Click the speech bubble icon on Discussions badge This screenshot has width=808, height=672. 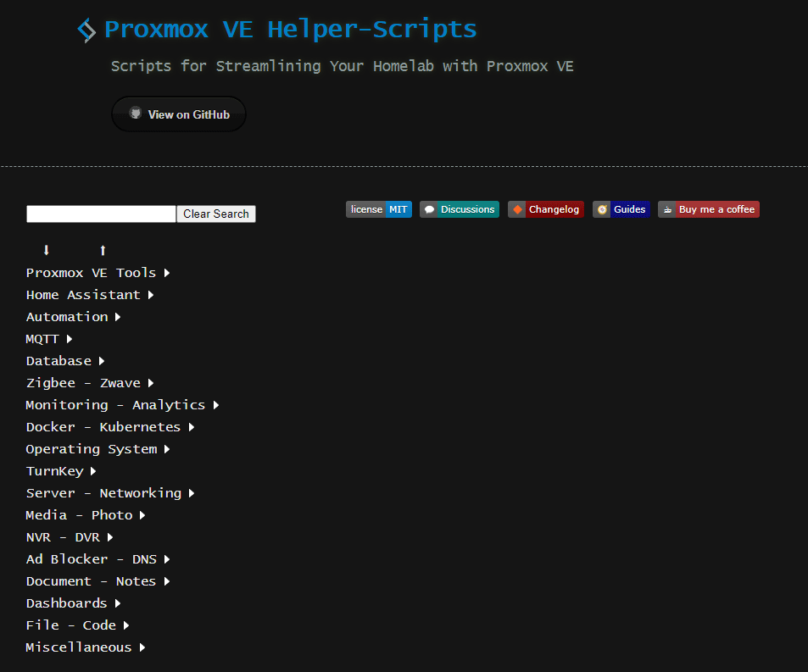[x=429, y=209]
